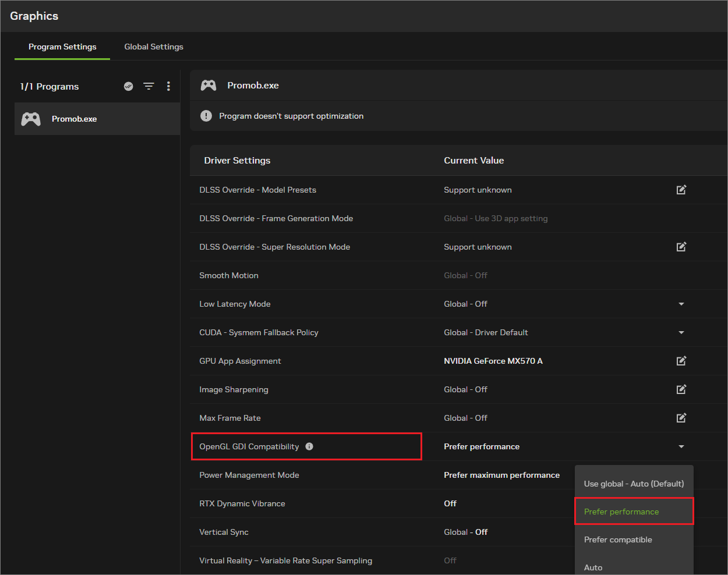Switch to the Global Settings tab
This screenshot has width=728, height=575.
154,47
